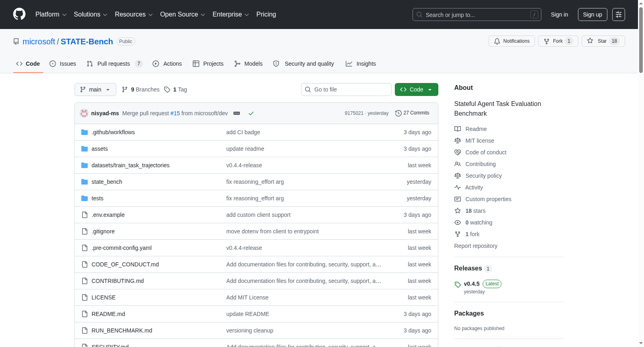Open the green Code dropdown button
The image size is (644, 347).
pyautogui.click(x=416, y=89)
